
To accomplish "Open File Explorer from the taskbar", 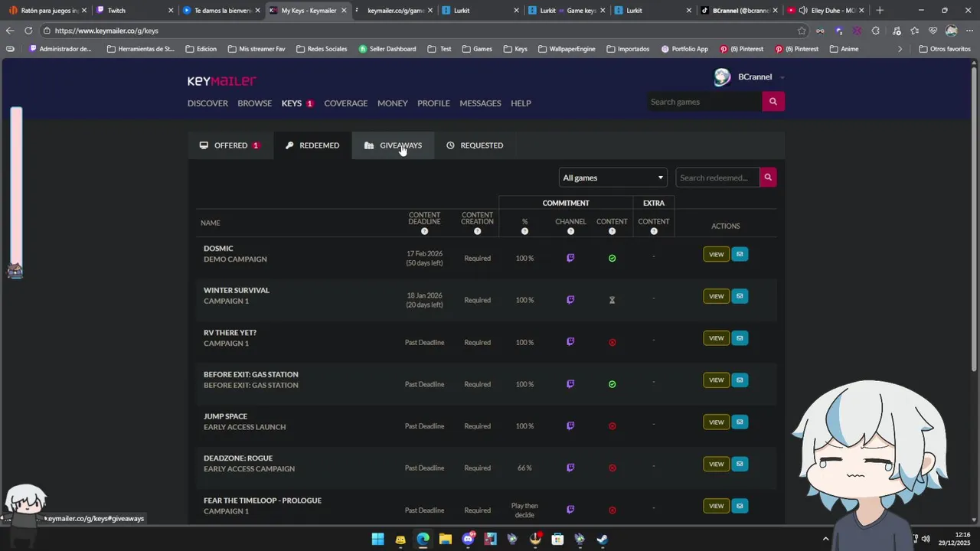I will tap(445, 540).
